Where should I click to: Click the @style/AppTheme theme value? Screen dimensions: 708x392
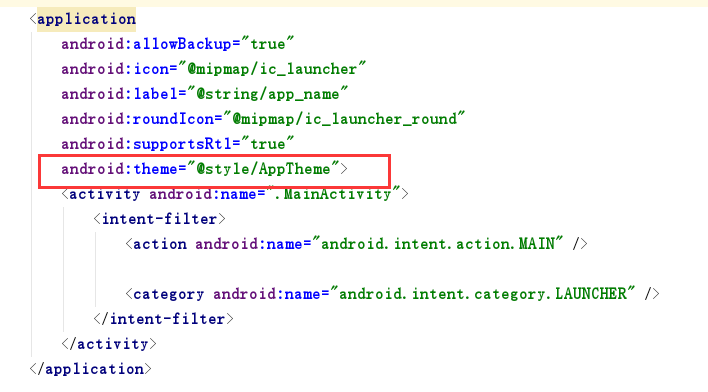[x=263, y=169]
